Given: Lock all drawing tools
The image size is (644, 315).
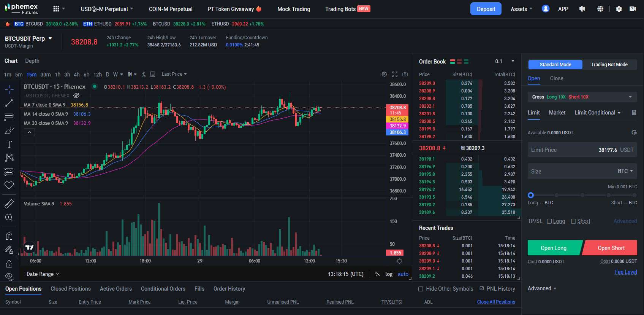Looking at the screenshot, I should [9, 264].
